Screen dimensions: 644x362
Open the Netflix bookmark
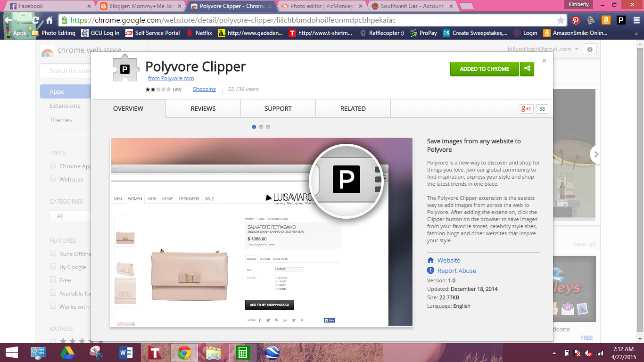[x=199, y=33]
